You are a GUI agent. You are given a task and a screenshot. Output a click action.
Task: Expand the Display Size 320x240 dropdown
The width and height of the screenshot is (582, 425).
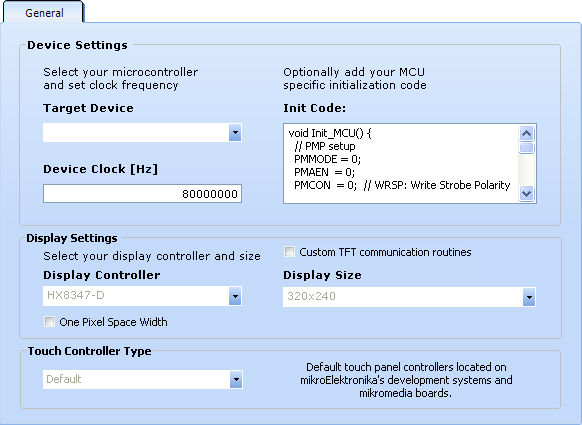[x=529, y=297]
